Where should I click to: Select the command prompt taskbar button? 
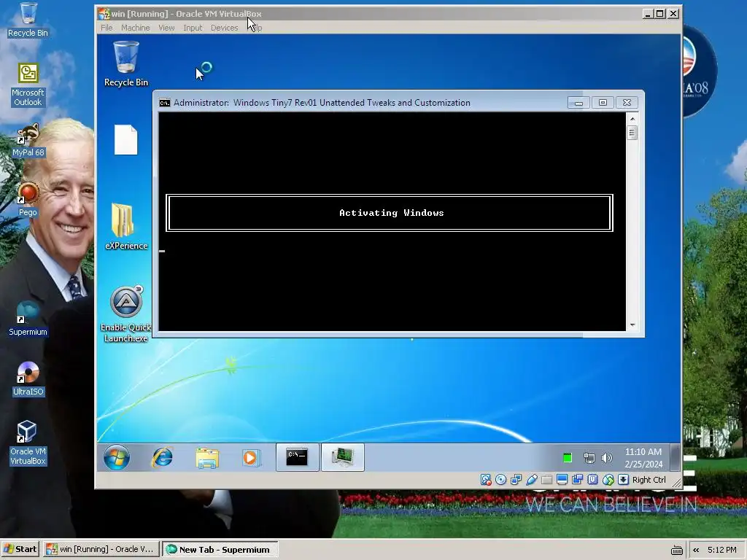point(298,457)
